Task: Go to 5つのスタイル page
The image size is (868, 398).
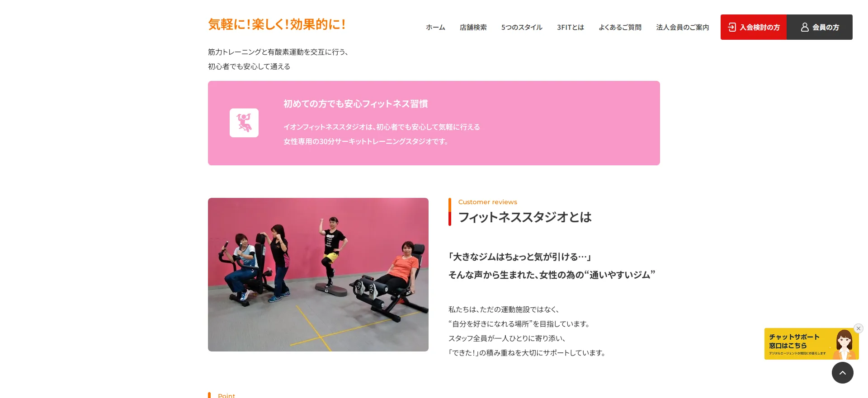Action: coord(522,27)
